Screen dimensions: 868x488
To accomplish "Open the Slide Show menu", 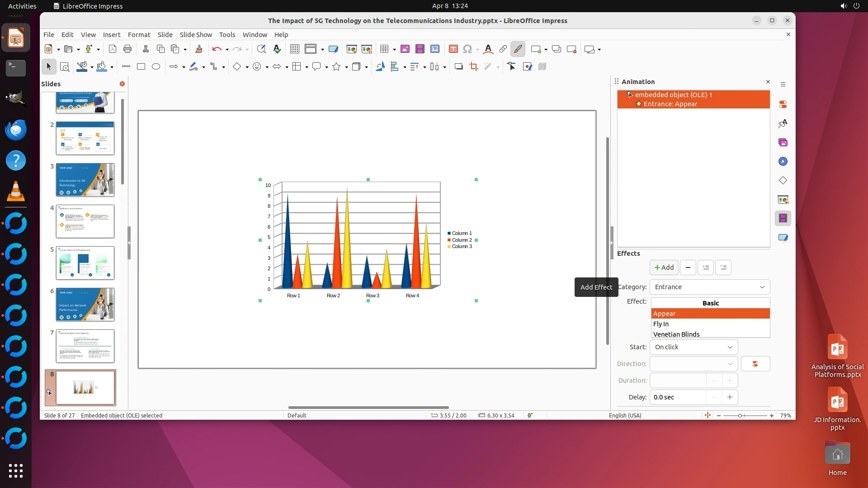I will click(x=195, y=35).
